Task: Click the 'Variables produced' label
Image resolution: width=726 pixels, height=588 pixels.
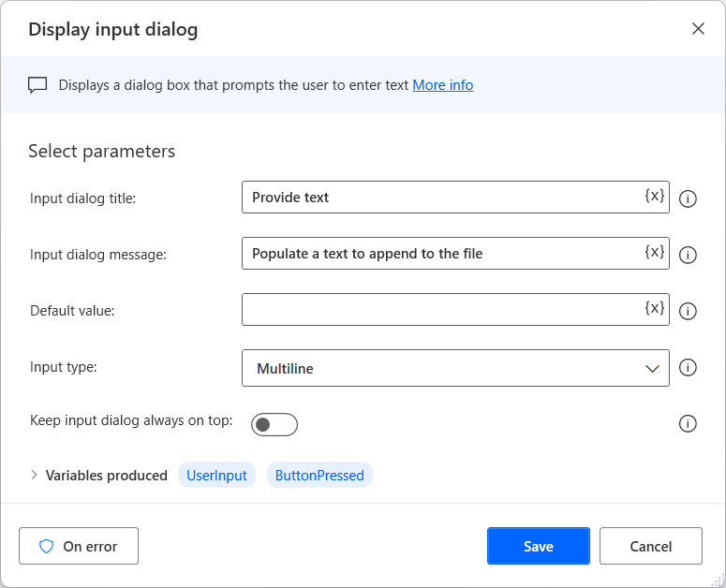Action: [x=107, y=476]
